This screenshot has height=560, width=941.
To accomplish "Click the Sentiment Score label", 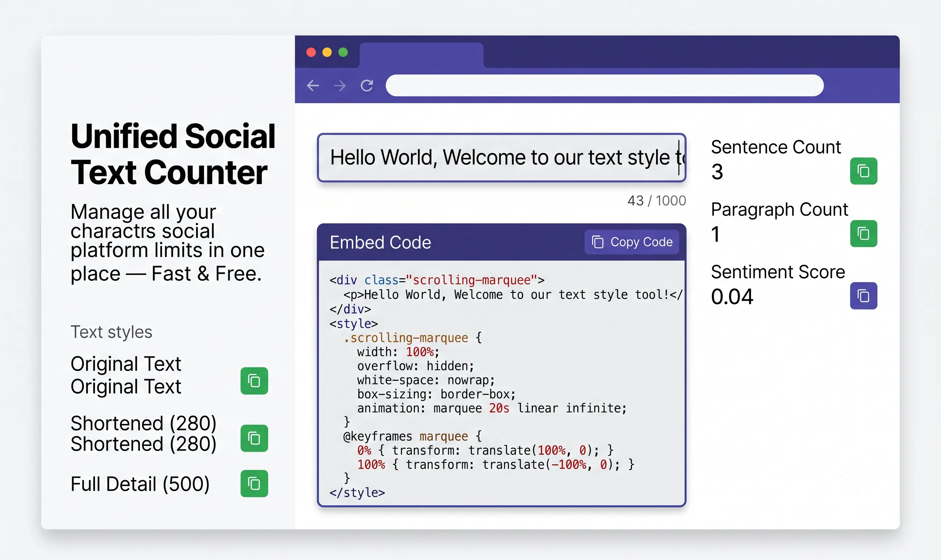I will click(x=778, y=272).
